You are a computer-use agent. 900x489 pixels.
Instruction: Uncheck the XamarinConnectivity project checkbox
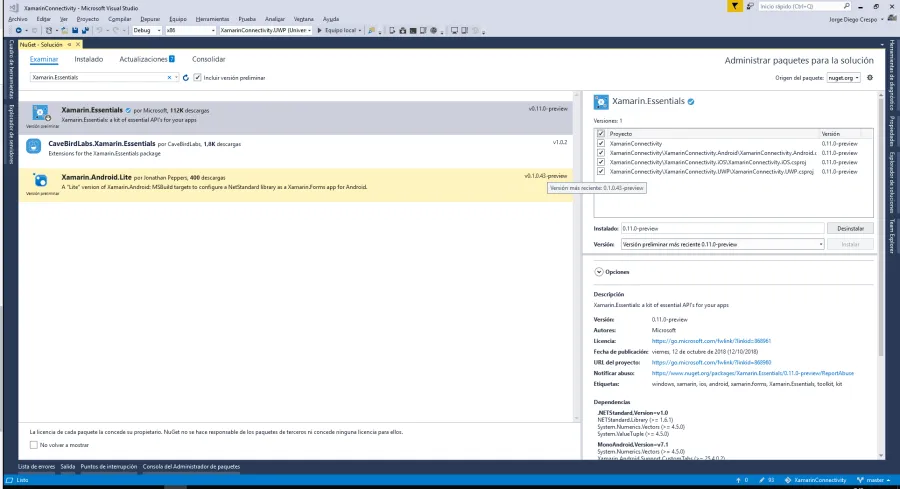point(601,143)
